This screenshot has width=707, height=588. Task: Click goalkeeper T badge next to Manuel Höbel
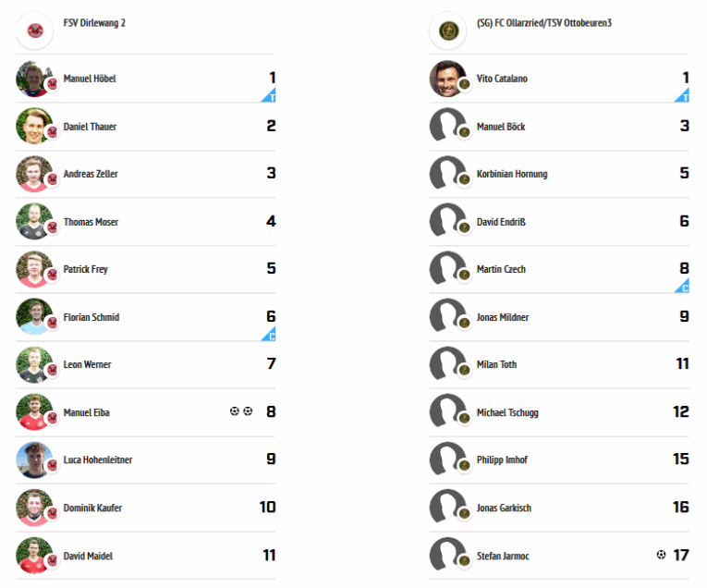(269, 95)
